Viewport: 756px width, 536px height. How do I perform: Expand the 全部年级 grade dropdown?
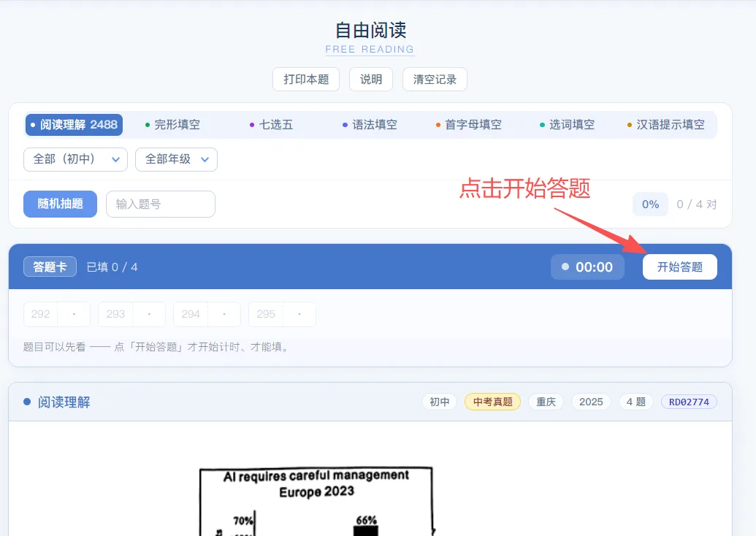[177, 159]
